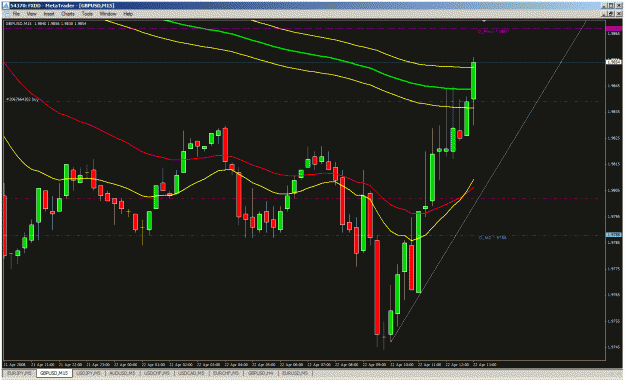625x380 pixels.
Task: Open the USDCHF,M5 chart tab
Action: tap(157, 373)
